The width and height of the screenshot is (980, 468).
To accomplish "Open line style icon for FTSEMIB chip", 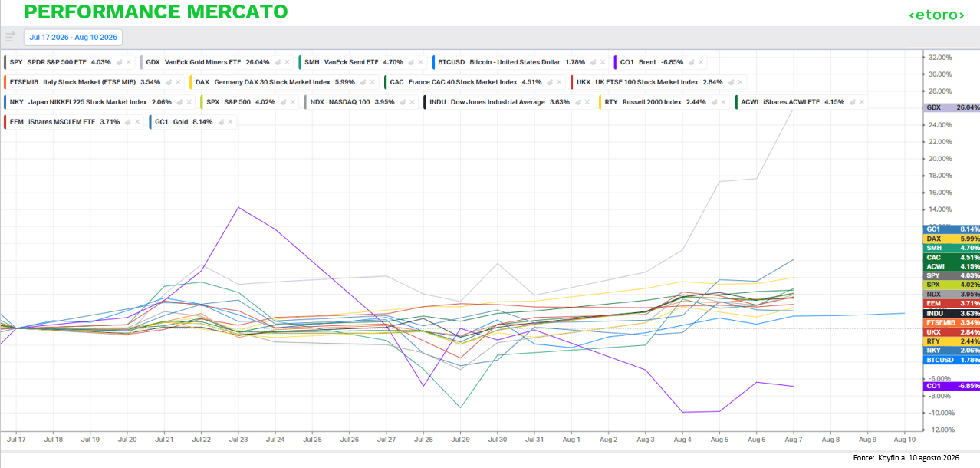I will (168, 82).
